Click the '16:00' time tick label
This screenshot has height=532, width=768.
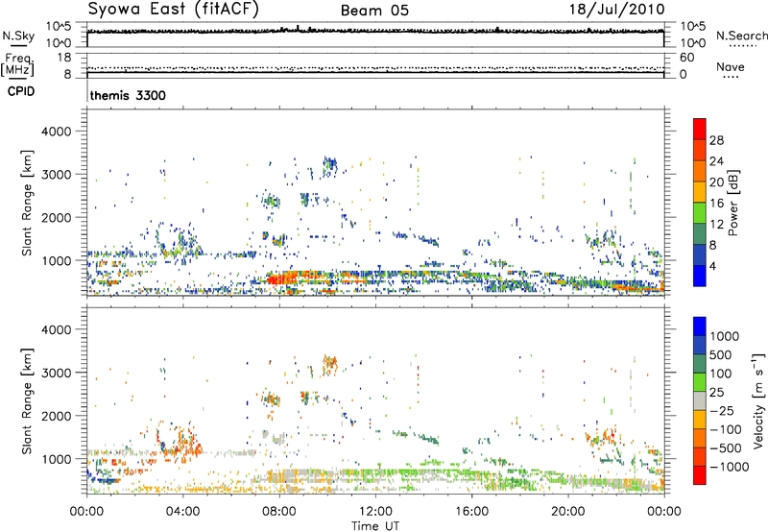(471, 512)
